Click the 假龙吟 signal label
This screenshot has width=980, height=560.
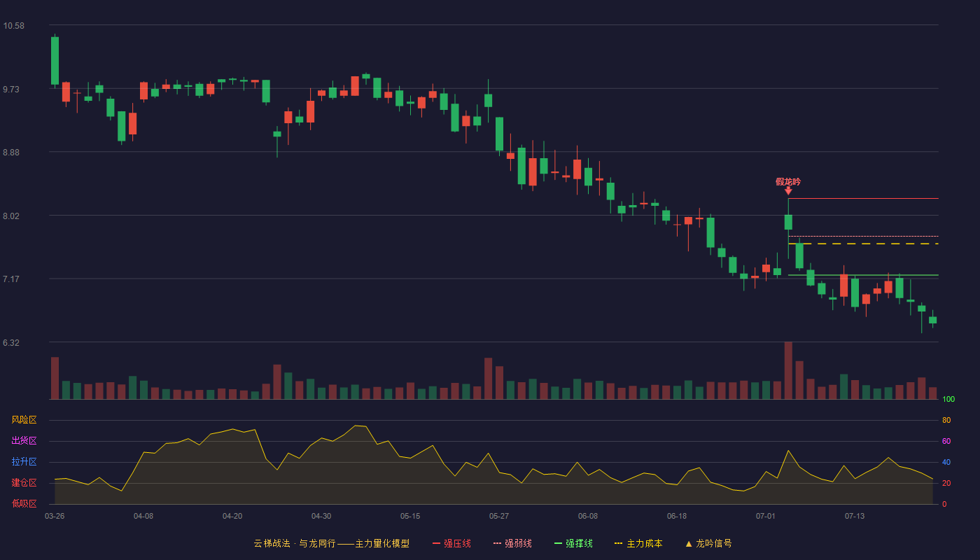tap(788, 181)
